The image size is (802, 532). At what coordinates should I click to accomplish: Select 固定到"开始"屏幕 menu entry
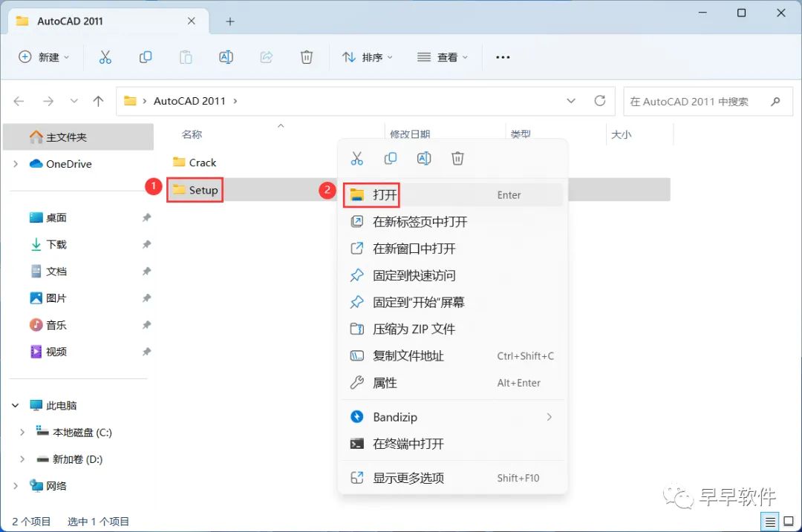tap(453, 303)
